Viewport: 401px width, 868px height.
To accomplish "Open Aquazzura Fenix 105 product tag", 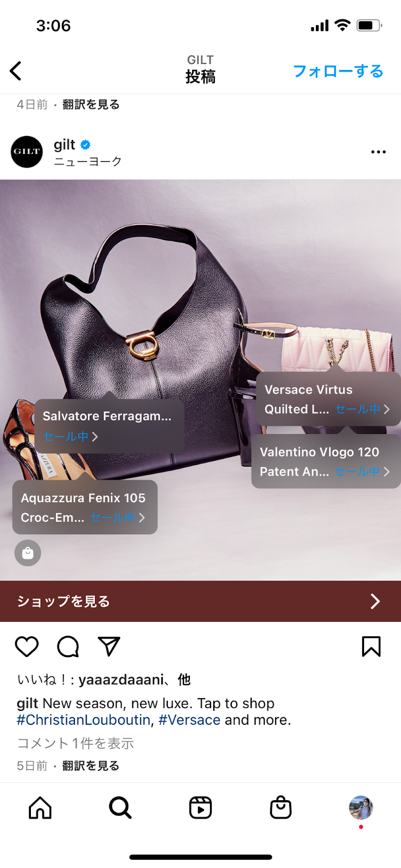I will (85, 507).
